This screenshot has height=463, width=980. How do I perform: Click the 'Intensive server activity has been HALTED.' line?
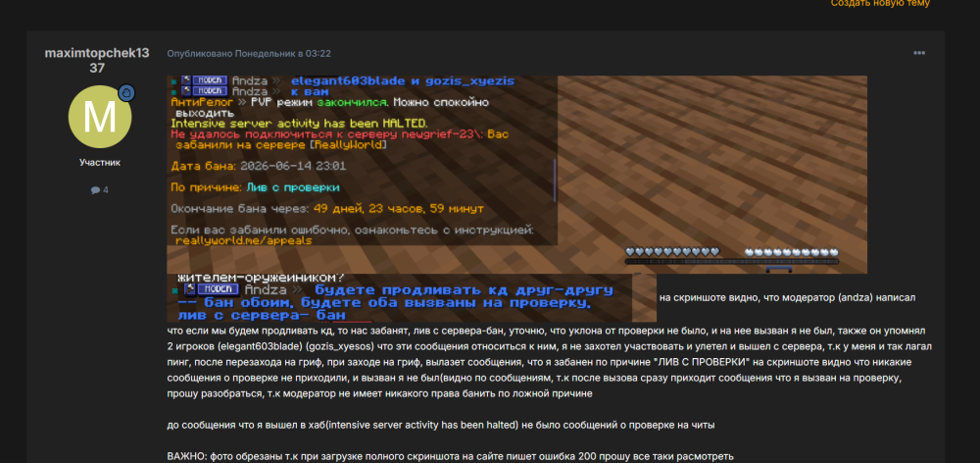299,124
